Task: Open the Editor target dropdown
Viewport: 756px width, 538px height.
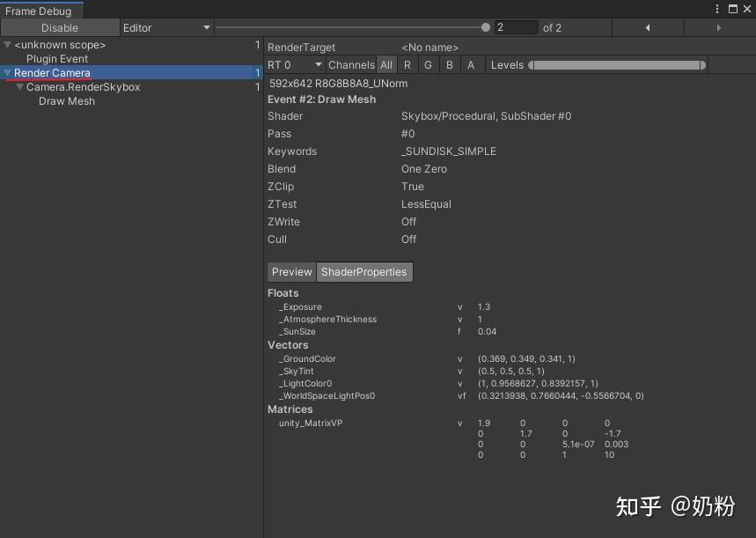Action: point(165,27)
